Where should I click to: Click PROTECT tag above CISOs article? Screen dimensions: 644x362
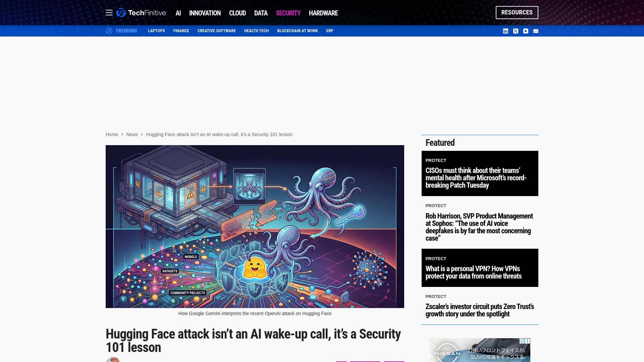pyautogui.click(x=436, y=161)
